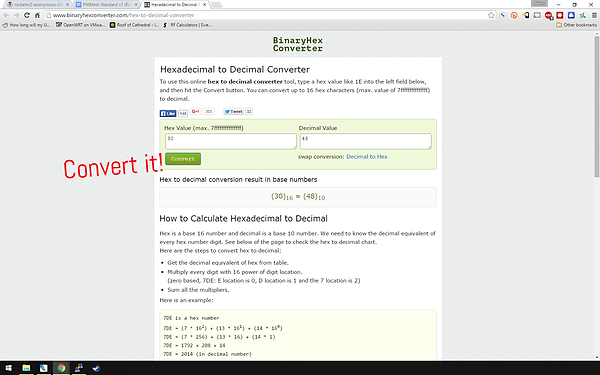This screenshot has height=375, width=600.
Task: Click the BinaryHex Converter logo
Action: [x=298, y=44]
